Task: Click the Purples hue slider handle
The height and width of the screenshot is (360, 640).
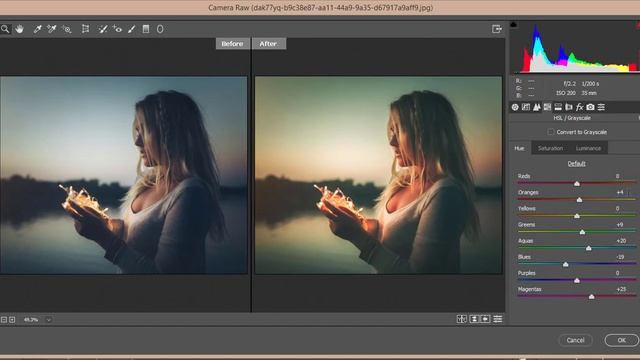Action: pos(577,280)
